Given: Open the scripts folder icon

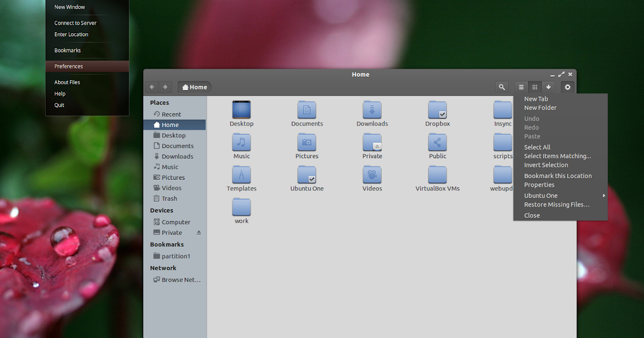Looking at the screenshot, I should click(x=503, y=142).
